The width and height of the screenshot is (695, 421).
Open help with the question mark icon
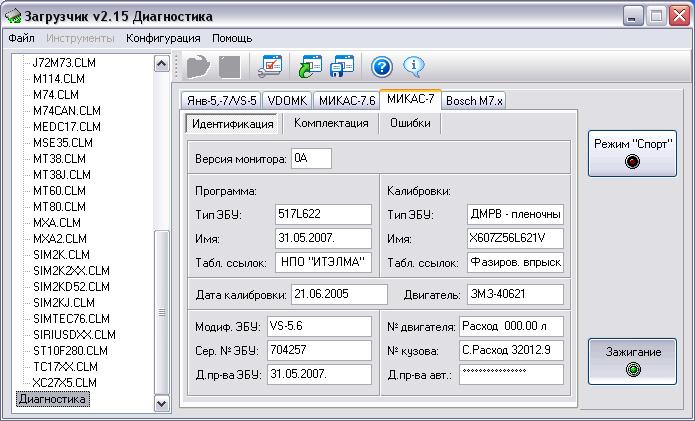[x=381, y=66]
